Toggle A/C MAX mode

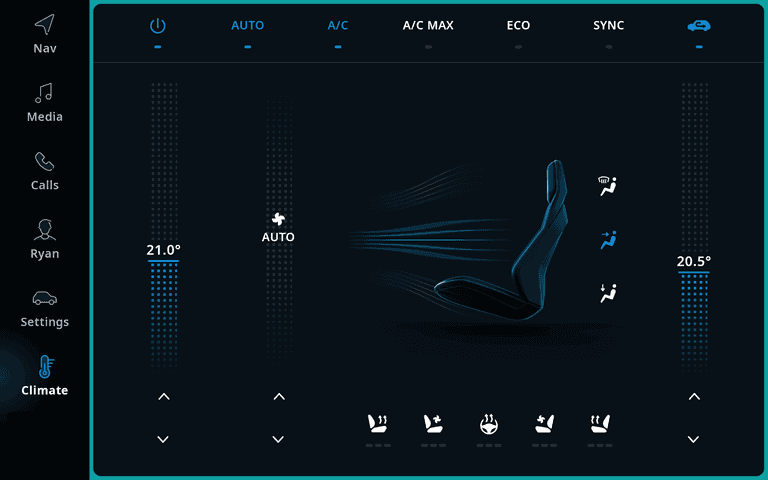pos(428,25)
